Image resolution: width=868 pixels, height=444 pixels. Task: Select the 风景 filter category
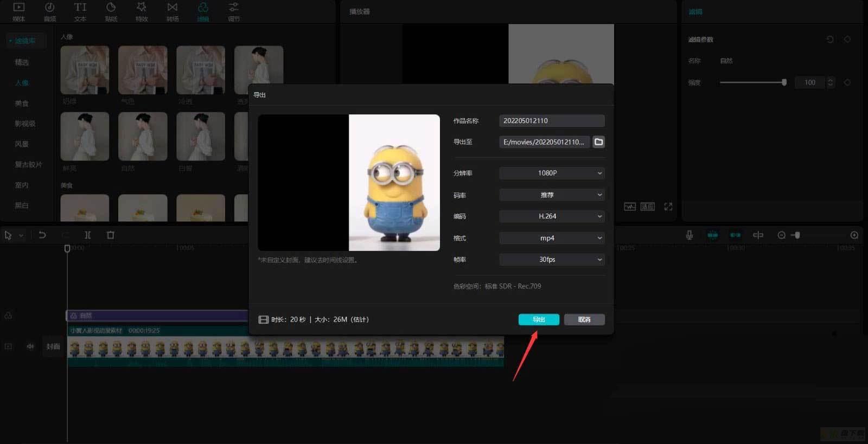click(22, 144)
